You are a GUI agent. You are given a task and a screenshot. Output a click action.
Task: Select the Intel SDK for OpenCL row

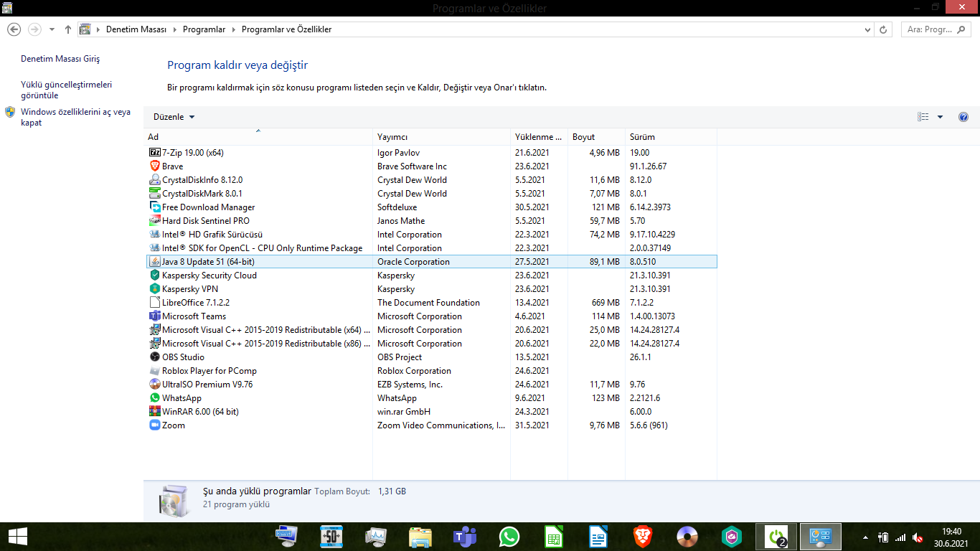[431, 248]
